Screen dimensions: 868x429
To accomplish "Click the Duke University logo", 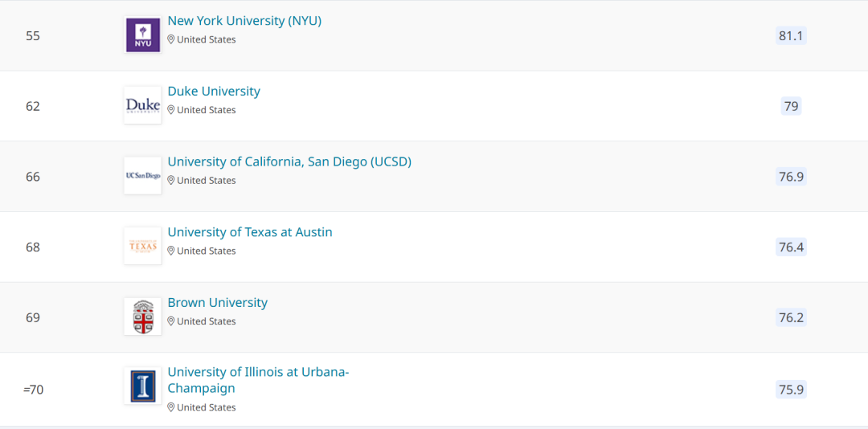I will pyautogui.click(x=143, y=105).
